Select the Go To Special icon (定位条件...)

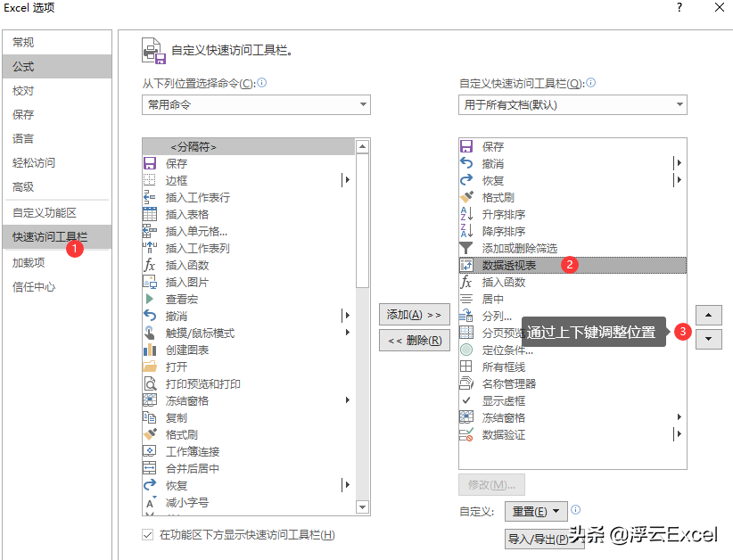tap(466, 350)
